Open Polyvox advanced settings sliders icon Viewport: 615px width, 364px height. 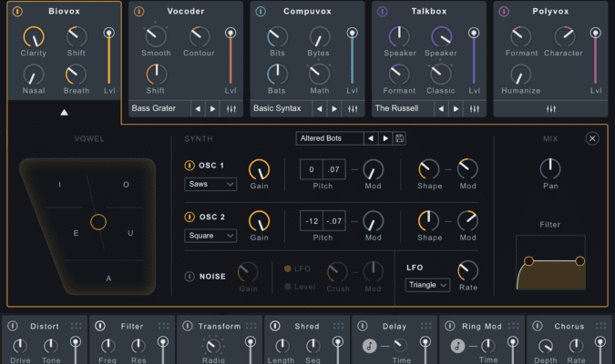pyautogui.click(x=551, y=108)
